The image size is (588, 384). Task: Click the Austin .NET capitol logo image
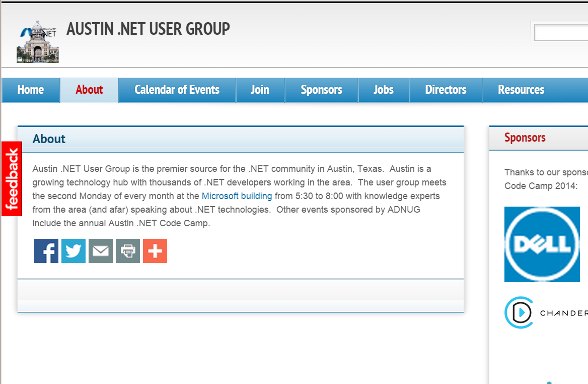click(37, 41)
